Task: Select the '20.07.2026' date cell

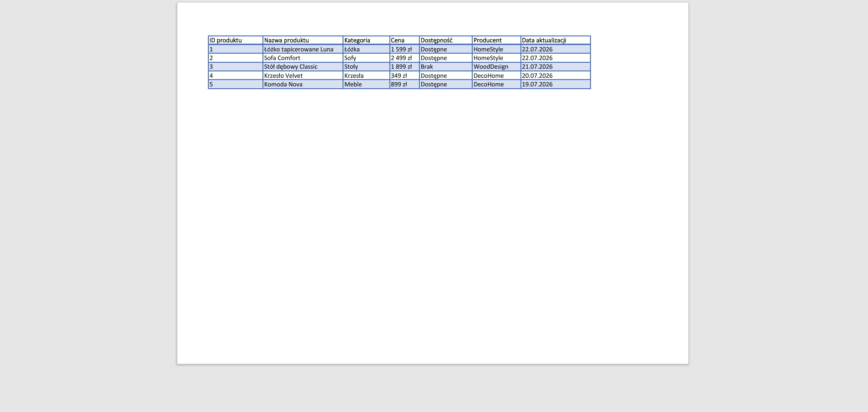Action: click(555, 75)
